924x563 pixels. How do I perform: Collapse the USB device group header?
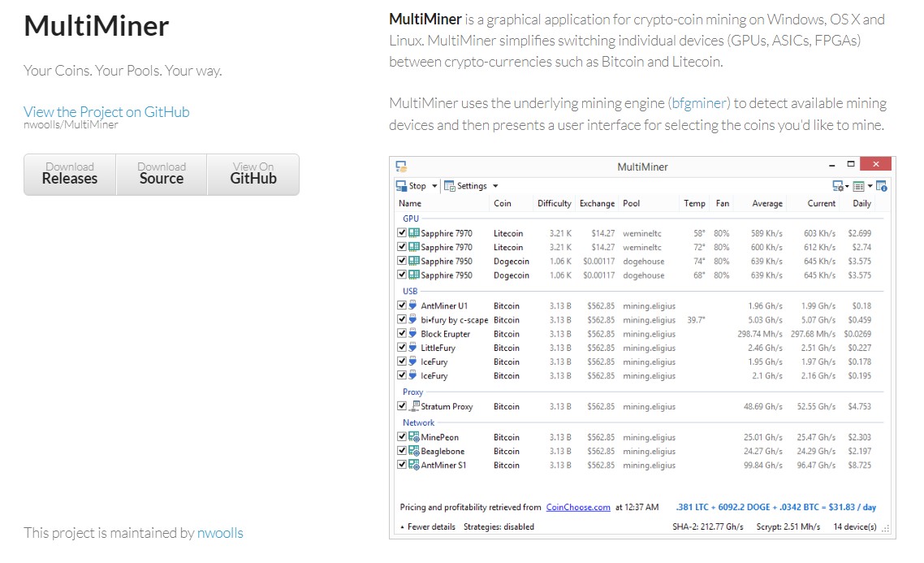[x=410, y=291]
